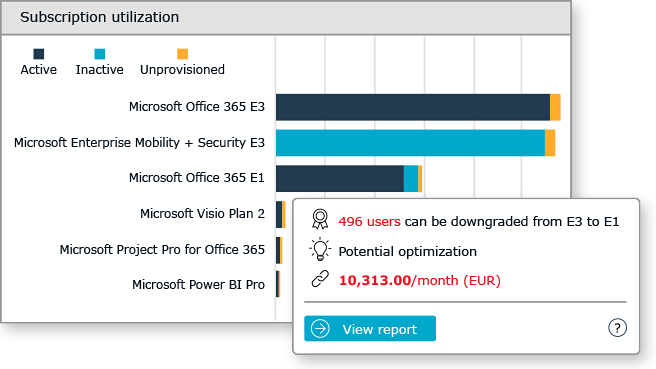Click Microsoft Enterprise Mobility + Security E3 label

click(x=139, y=143)
